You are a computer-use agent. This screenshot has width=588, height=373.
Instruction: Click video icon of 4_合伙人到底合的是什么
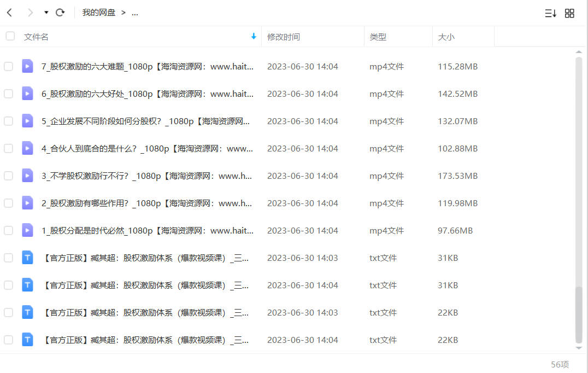[x=27, y=148]
